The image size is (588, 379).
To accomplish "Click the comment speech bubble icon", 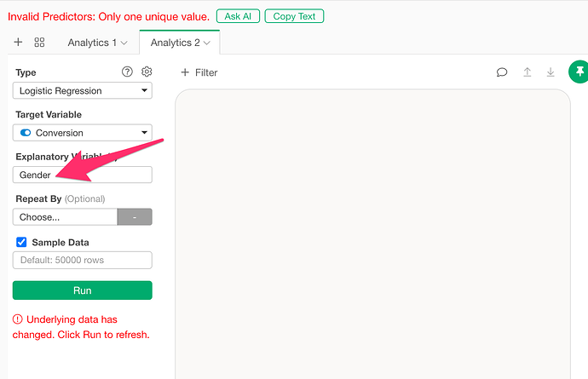I will point(502,72).
